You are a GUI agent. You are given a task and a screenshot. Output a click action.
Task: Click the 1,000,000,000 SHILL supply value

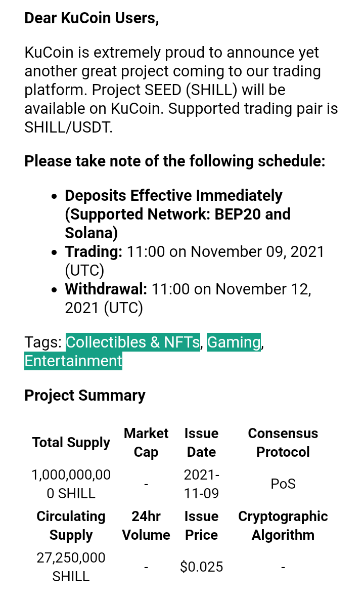71,484
